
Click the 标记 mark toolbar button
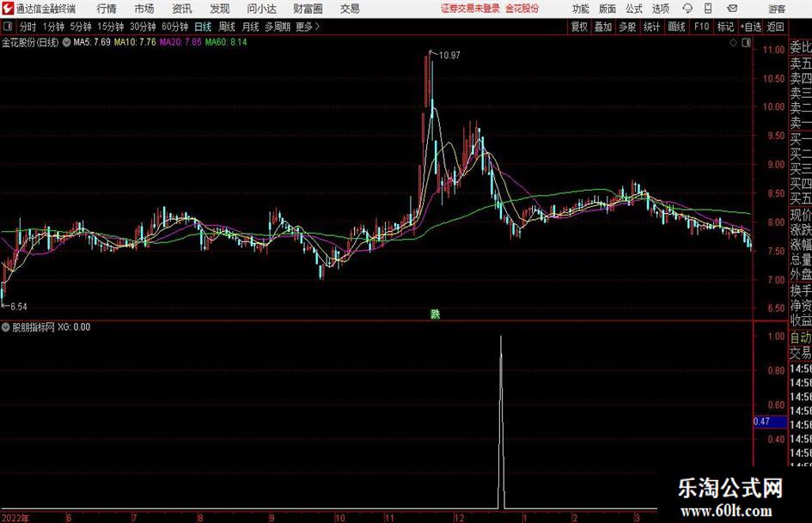(x=725, y=27)
